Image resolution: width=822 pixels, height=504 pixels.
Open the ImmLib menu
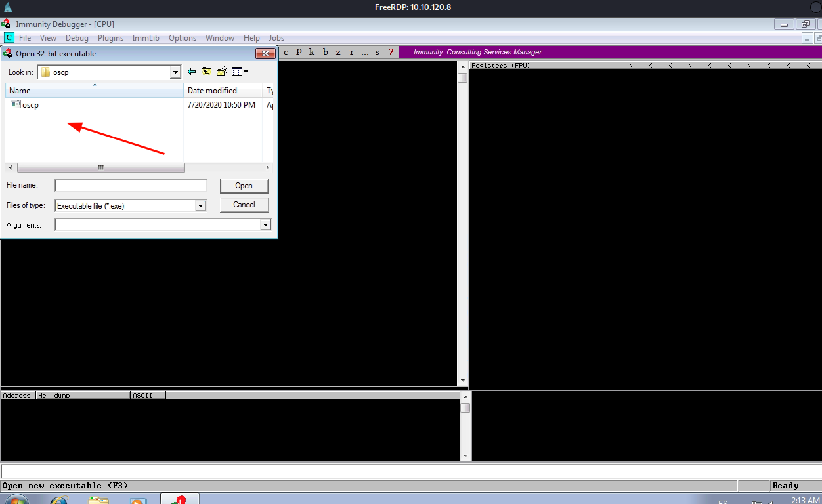146,38
